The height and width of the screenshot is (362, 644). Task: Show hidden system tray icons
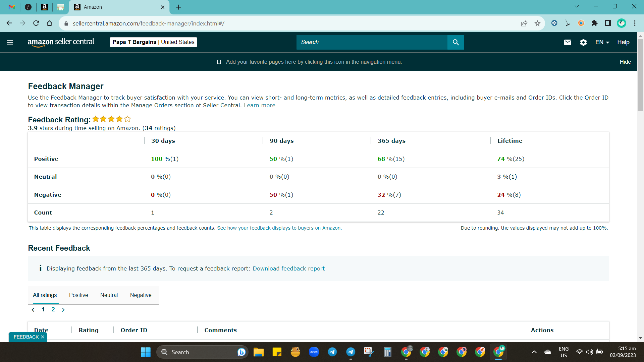pos(534,352)
